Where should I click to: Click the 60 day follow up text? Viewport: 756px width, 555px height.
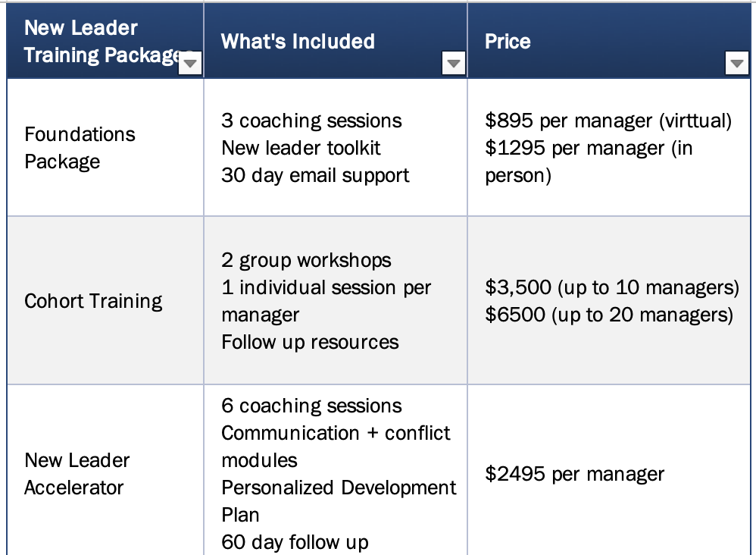(x=295, y=542)
